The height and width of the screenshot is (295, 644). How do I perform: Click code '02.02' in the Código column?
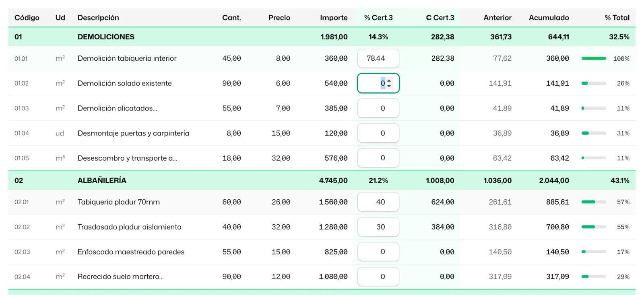point(22,227)
